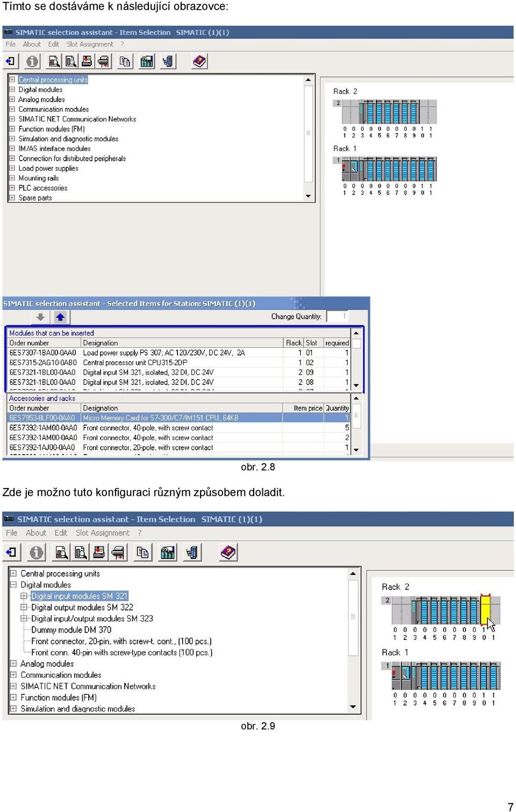Expand Function modules (FM) in obr. 2.8 tree
The height and width of the screenshot is (812, 516).
pos(12,129)
